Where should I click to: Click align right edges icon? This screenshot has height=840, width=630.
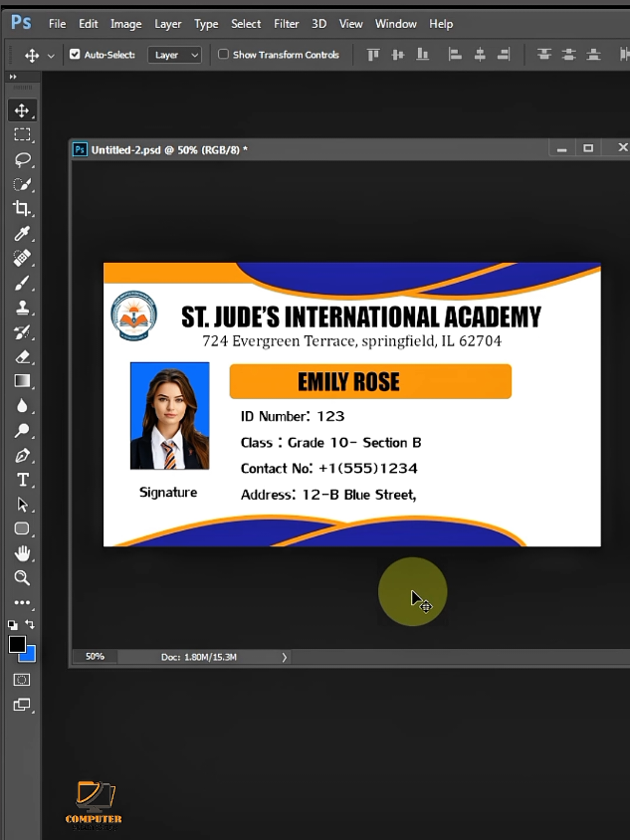point(504,54)
